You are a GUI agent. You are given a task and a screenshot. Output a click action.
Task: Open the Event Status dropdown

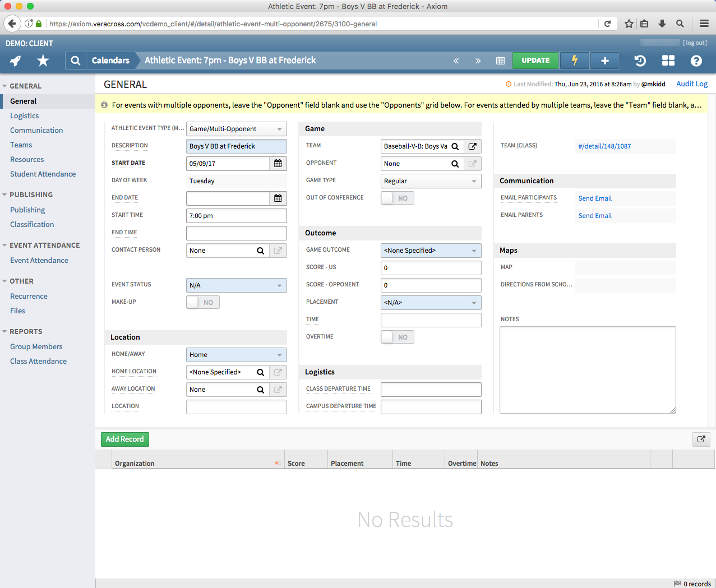[x=237, y=285]
